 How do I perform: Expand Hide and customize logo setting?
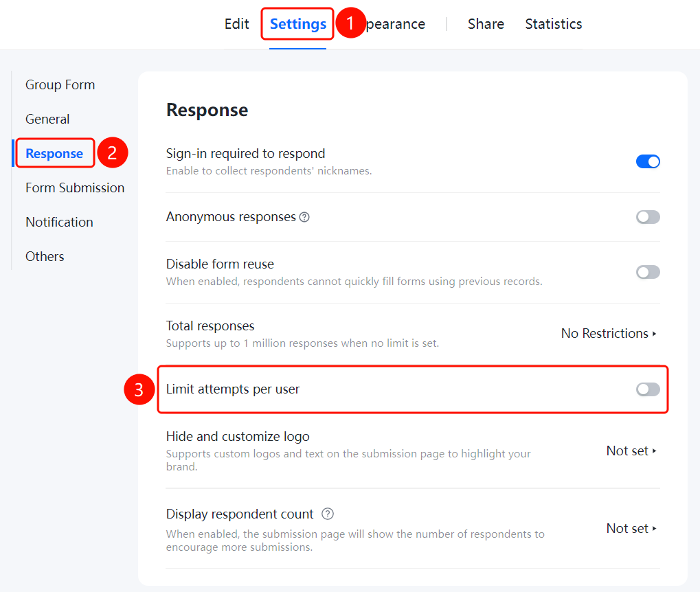(x=631, y=451)
